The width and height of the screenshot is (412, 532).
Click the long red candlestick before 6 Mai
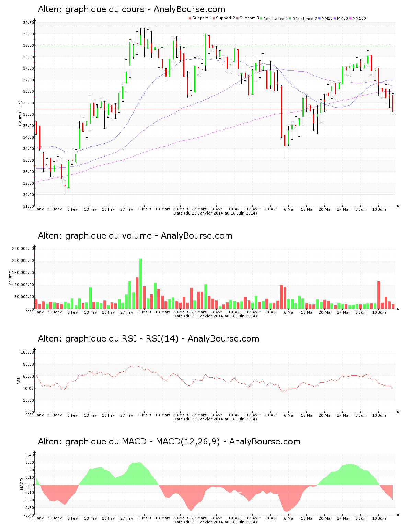(281, 112)
